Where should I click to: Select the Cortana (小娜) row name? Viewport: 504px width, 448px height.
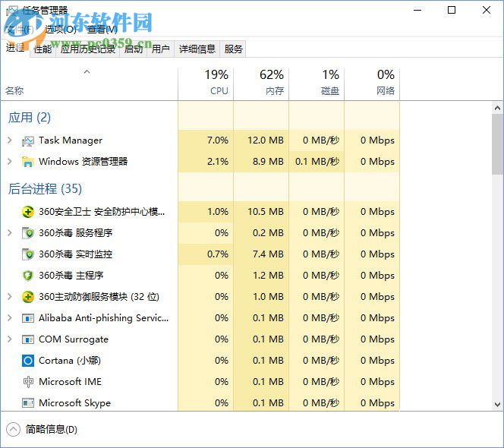click(x=70, y=361)
